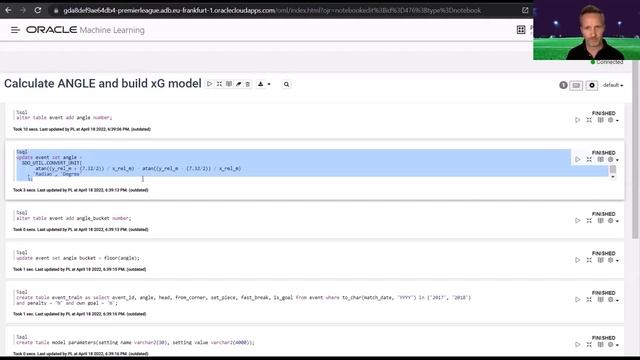Toggle show/hide output for whole notebook
The height and width of the screenshot is (360, 640).
point(229,84)
